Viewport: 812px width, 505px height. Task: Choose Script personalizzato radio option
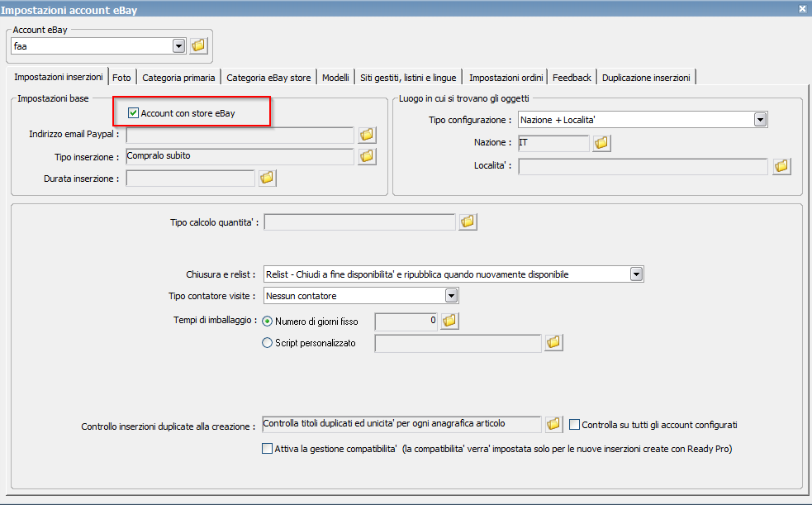point(267,343)
